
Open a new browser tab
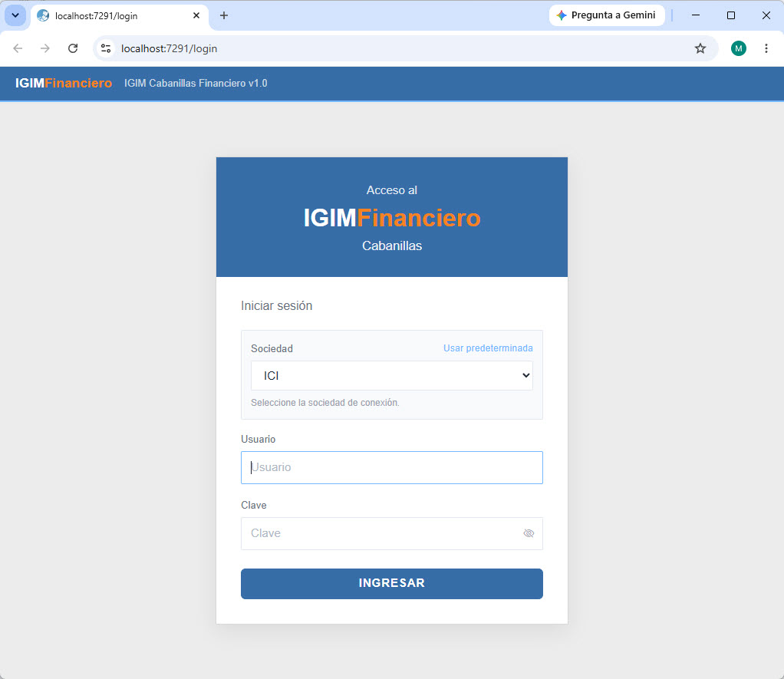[224, 15]
